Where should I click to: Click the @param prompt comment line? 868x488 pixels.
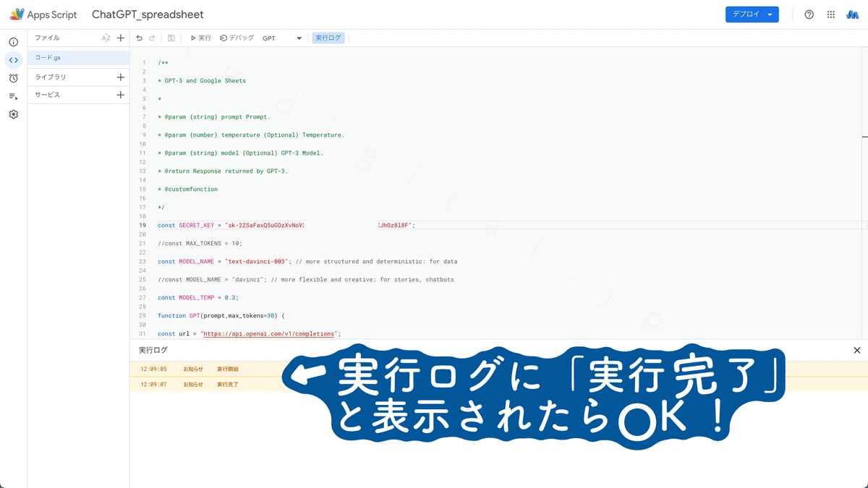[x=214, y=117]
